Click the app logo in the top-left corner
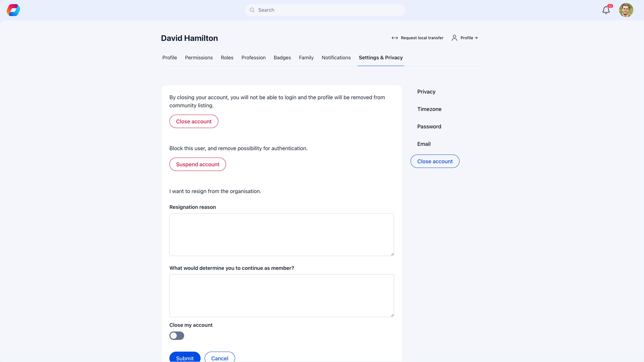Viewport: 644px width, 362px height. click(x=13, y=10)
